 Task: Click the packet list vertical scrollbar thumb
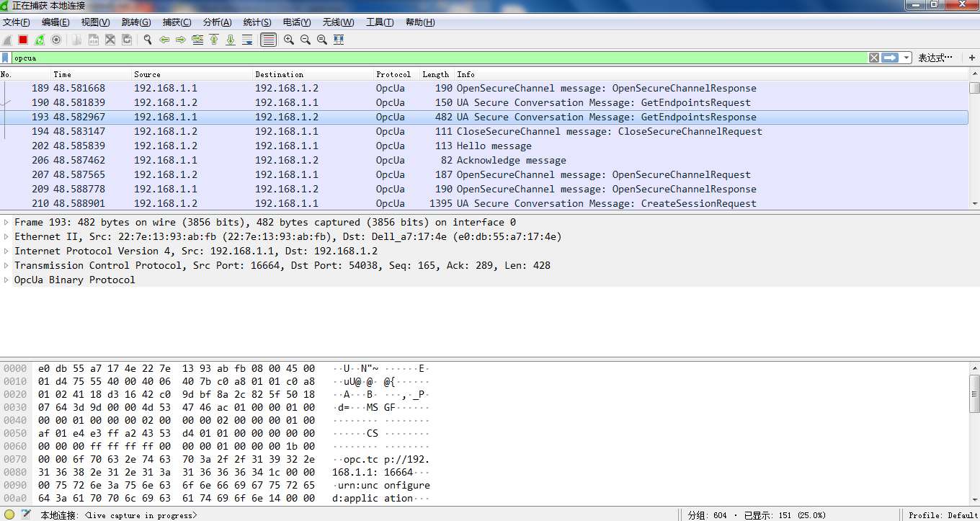pyautogui.click(x=974, y=88)
